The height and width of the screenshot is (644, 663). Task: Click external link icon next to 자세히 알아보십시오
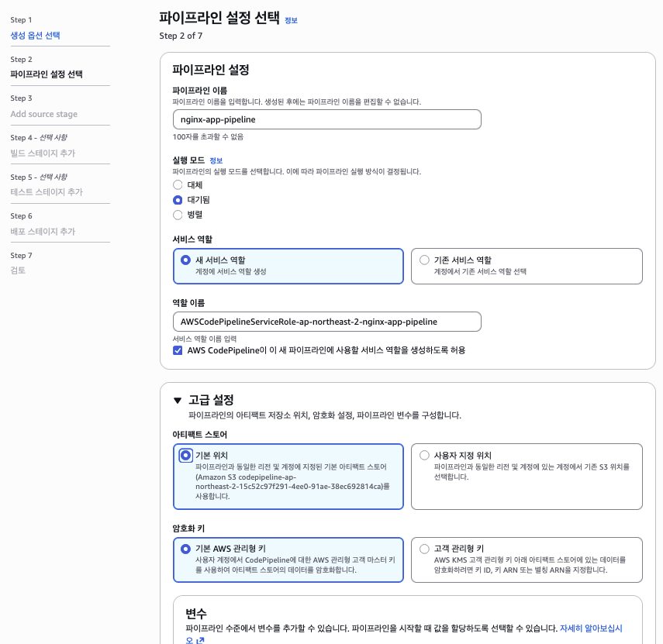(x=200, y=640)
